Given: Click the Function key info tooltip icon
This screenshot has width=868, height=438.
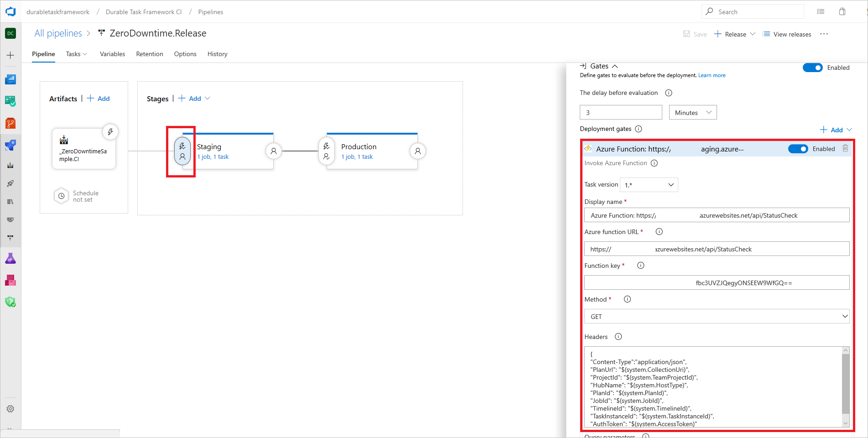Looking at the screenshot, I should tap(640, 265).
